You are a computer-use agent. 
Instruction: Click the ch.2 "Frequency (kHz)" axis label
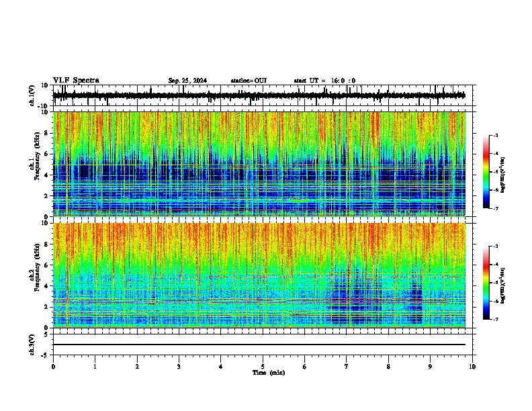coord(37,267)
